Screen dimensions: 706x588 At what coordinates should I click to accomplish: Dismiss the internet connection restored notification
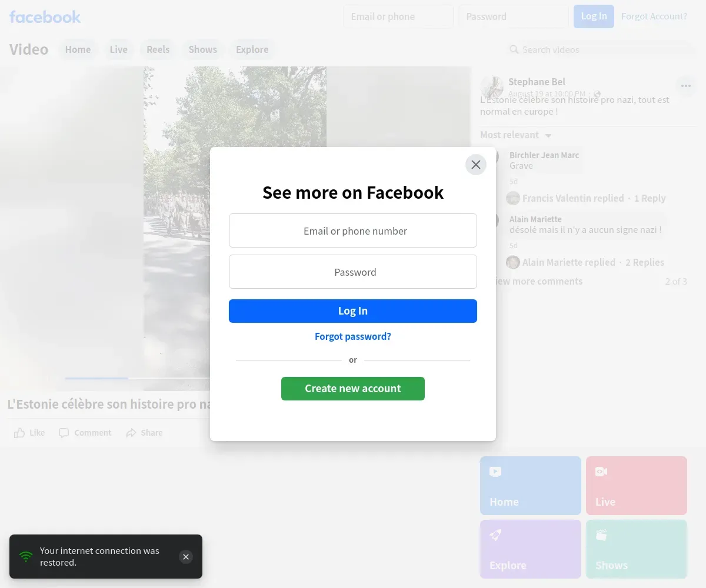(186, 557)
